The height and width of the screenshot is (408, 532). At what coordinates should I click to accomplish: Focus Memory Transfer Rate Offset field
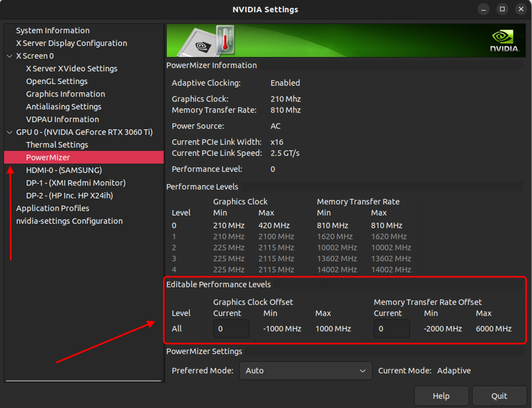[391, 329]
